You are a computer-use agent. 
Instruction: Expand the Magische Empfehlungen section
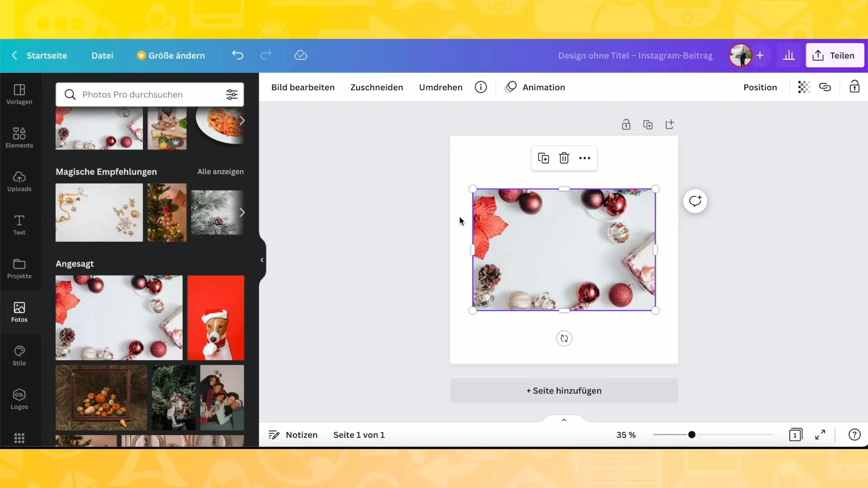[221, 172]
